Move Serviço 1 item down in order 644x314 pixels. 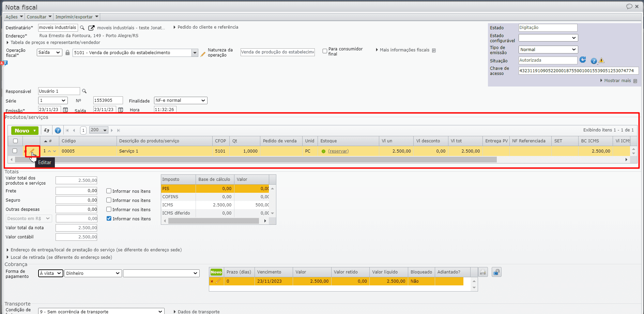point(55,151)
